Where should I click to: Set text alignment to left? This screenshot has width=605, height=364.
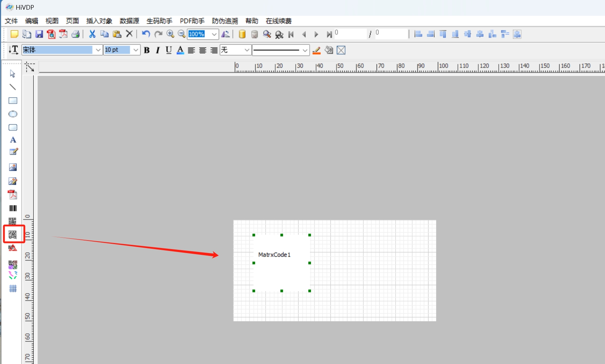pos(192,50)
